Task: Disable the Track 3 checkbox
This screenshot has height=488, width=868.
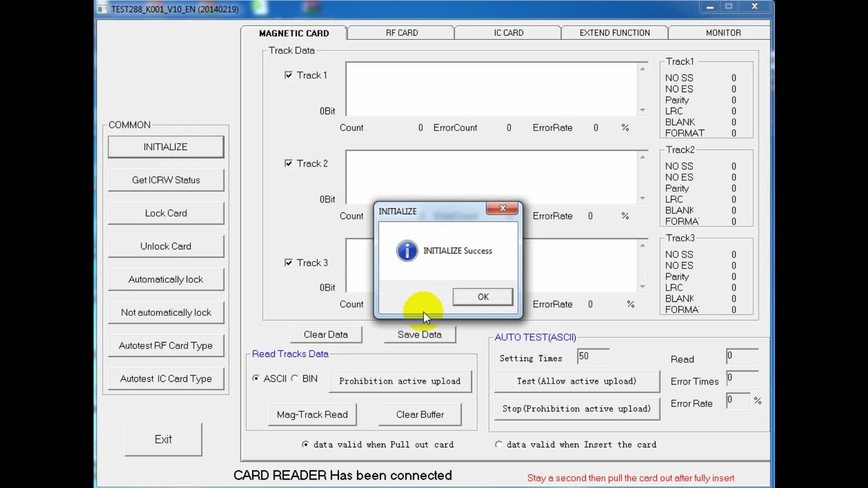Action: (x=288, y=263)
